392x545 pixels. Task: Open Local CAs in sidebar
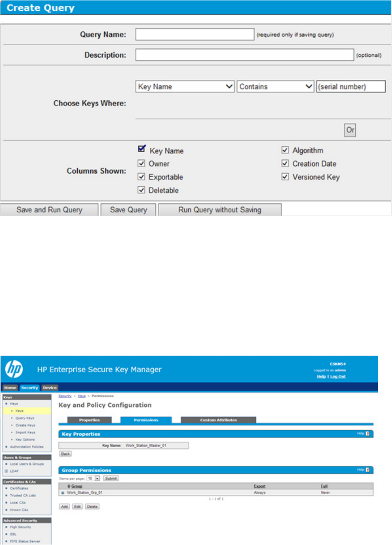17,502
